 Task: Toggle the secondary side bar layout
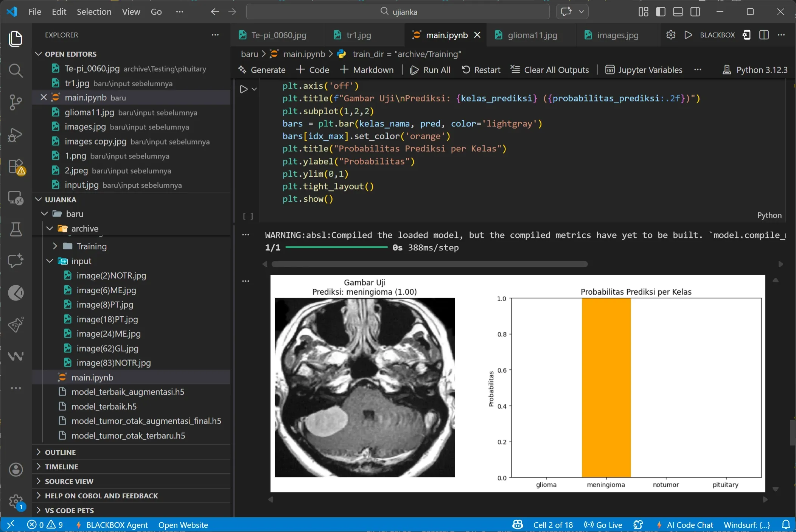pyautogui.click(x=695, y=12)
